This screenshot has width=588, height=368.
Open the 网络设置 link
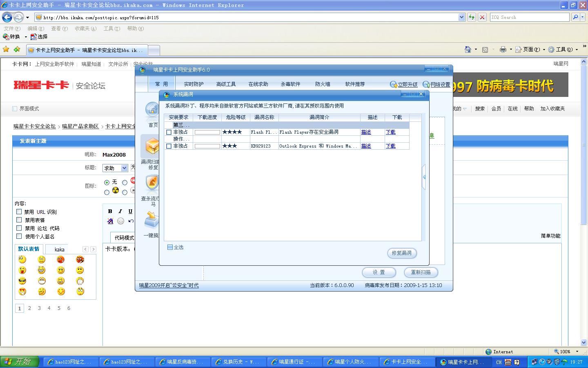pos(440,85)
